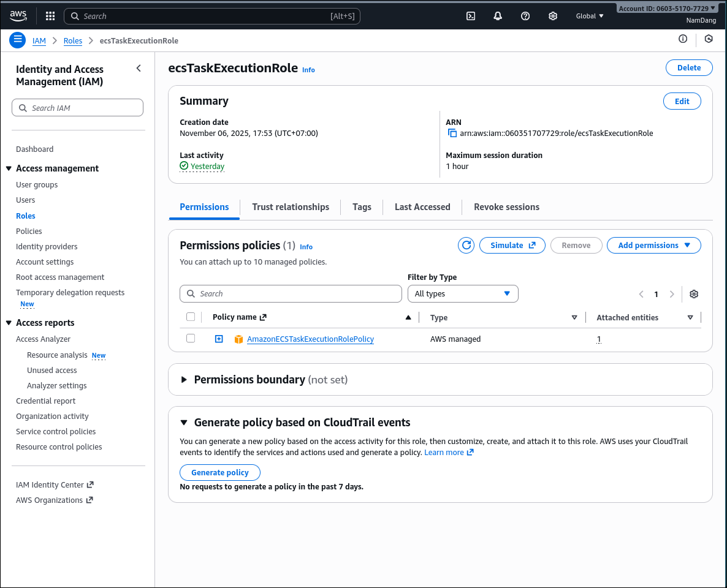Collapse the IAM navigation with the hamburger icon
727x588 pixels.
coord(17,40)
